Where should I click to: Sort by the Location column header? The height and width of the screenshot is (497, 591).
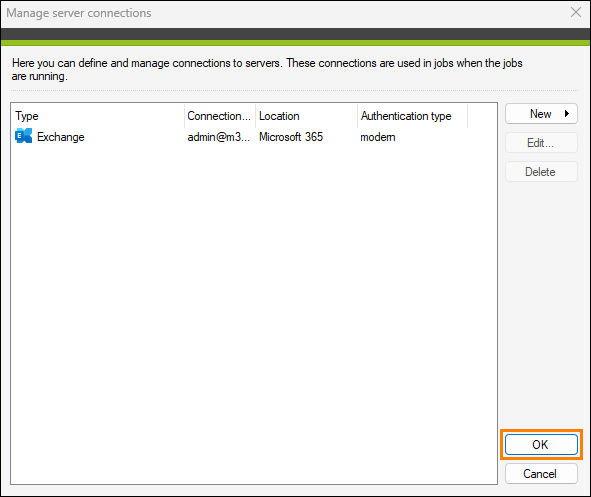[306, 116]
